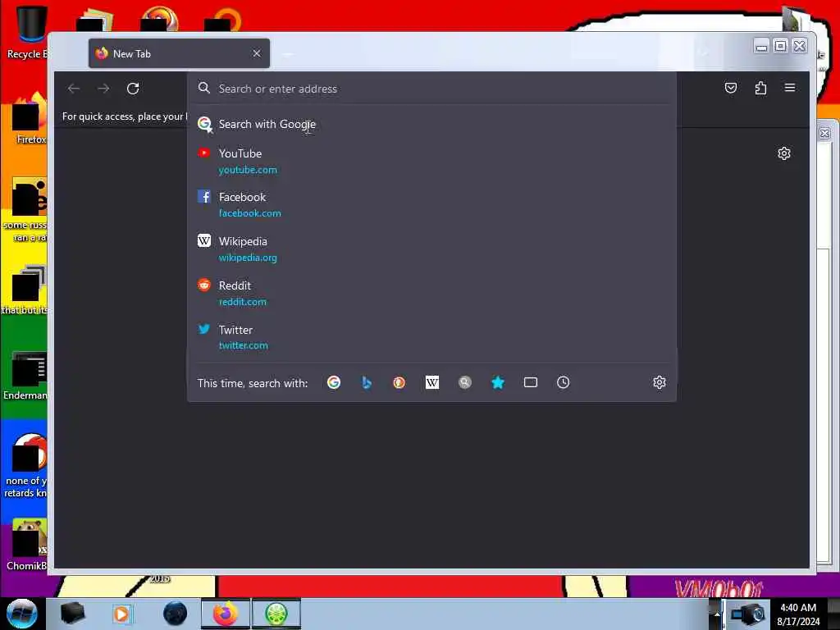
Task: Search open tabs with the tab icon
Action: tap(531, 382)
